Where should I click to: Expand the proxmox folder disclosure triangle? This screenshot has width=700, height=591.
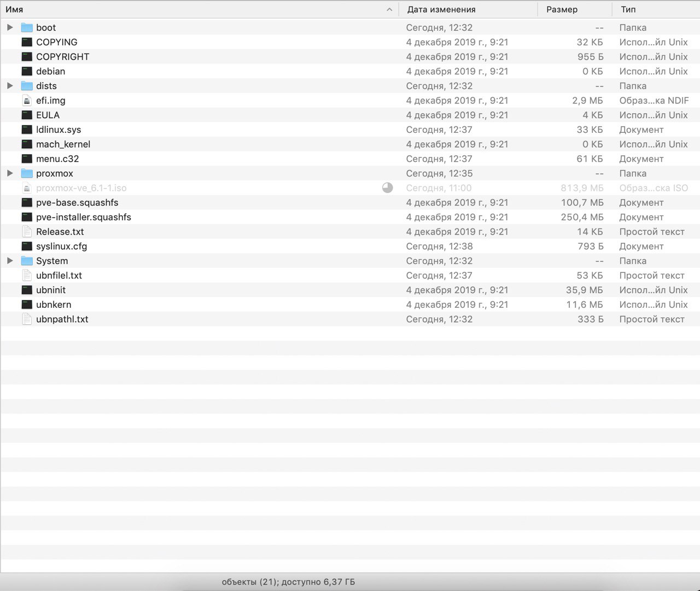click(10, 173)
